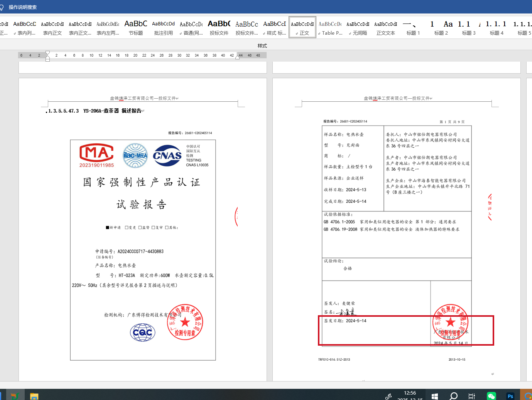This screenshot has width=532, height=400.
Task: Apply the Table P style
Action: point(330,28)
